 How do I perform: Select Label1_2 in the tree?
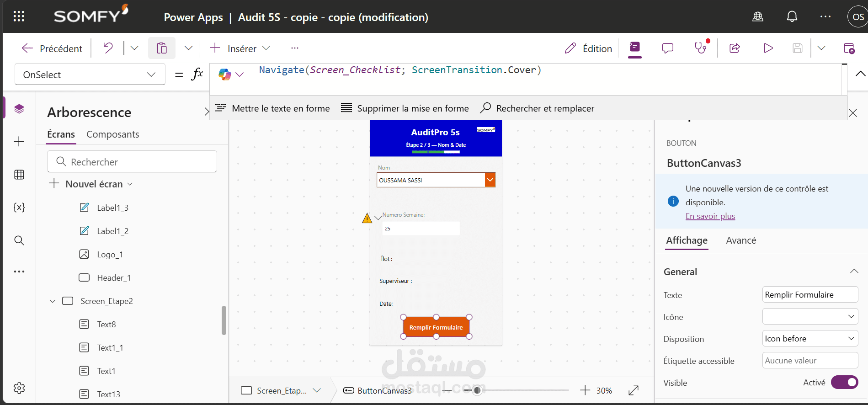click(112, 231)
